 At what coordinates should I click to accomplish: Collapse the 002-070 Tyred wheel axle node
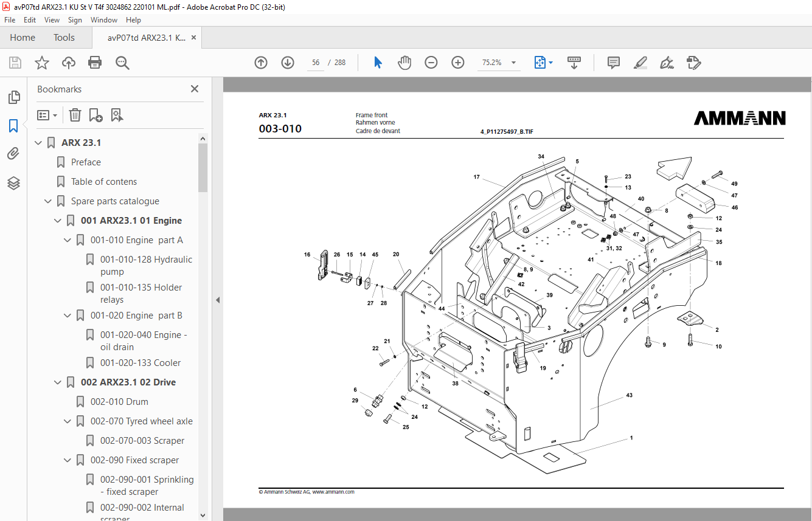click(x=68, y=421)
